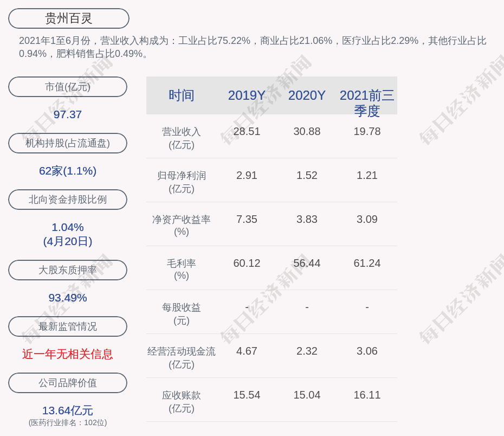Click the gross margin value 61.24

pos(367,263)
